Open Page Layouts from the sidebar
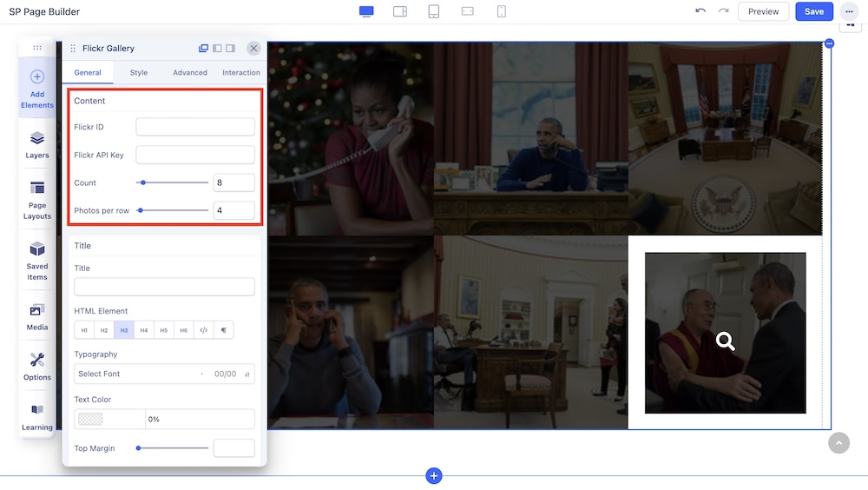 pyautogui.click(x=36, y=200)
